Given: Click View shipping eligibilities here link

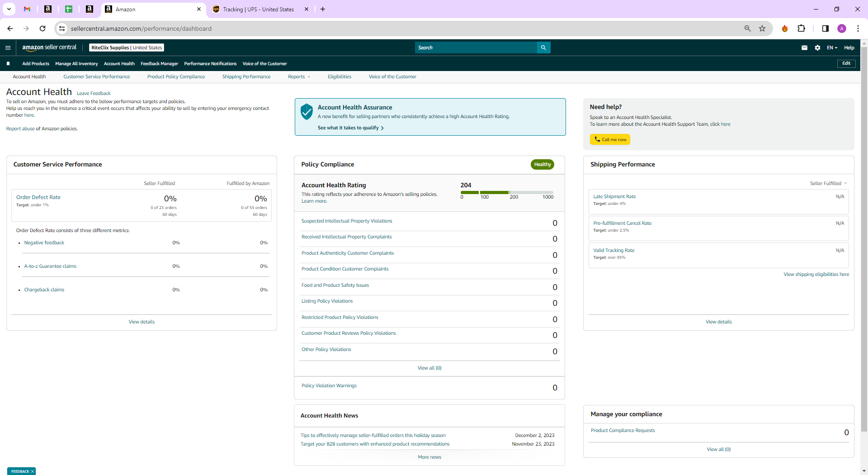Looking at the screenshot, I should point(816,275).
